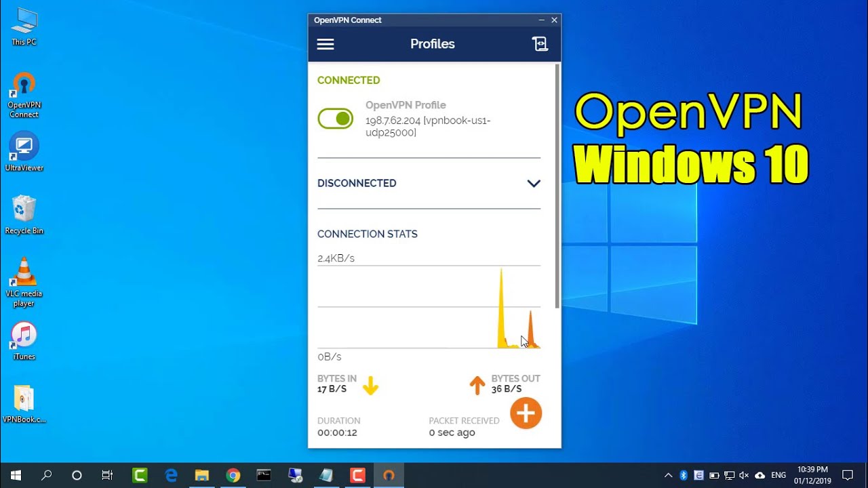The image size is (868, 488).
Task: Select the OpenVPN Profile name
Action: 406,105
